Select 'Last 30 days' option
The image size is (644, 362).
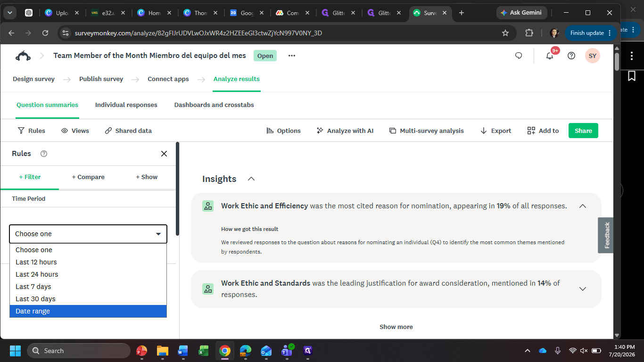pyautogui.click(x=88, y=299)
